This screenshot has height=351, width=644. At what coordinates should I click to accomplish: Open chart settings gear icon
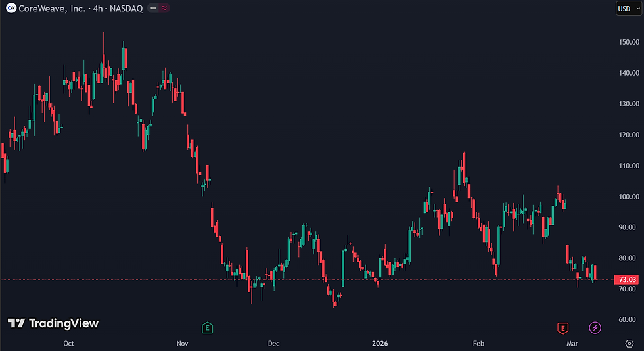click(630, 343)
